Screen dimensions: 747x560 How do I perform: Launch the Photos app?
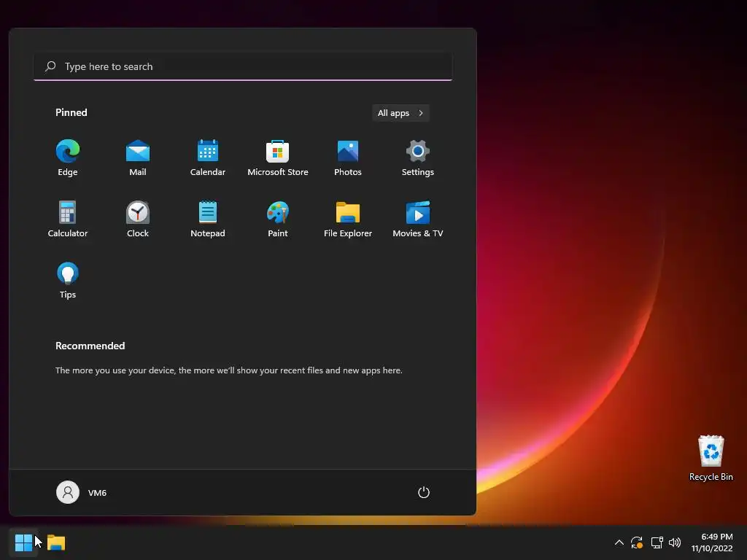point(348,158)
